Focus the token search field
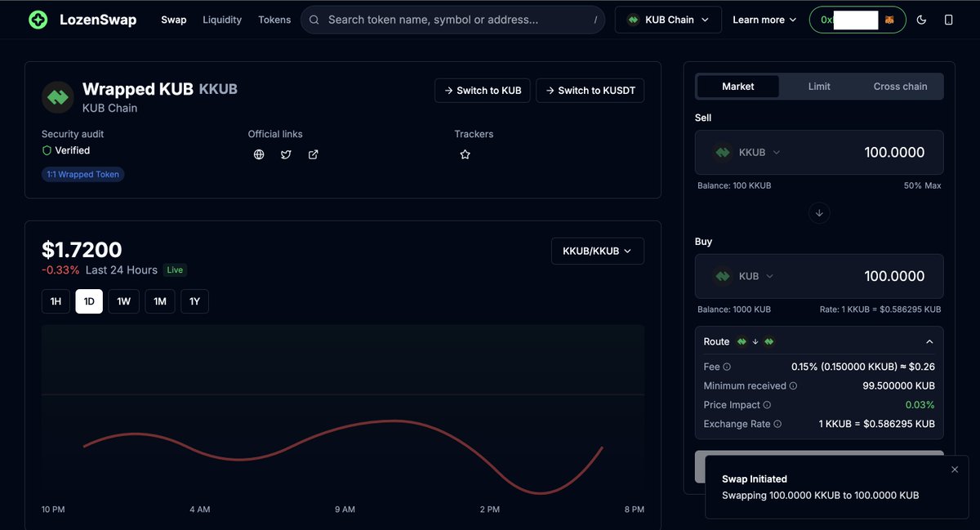 [x=452, y=20]
